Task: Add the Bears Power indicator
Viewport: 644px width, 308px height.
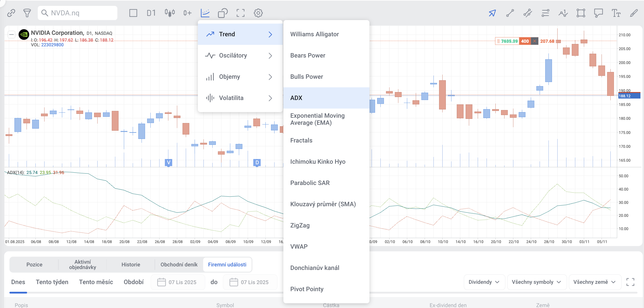Action: click(326, 55)
